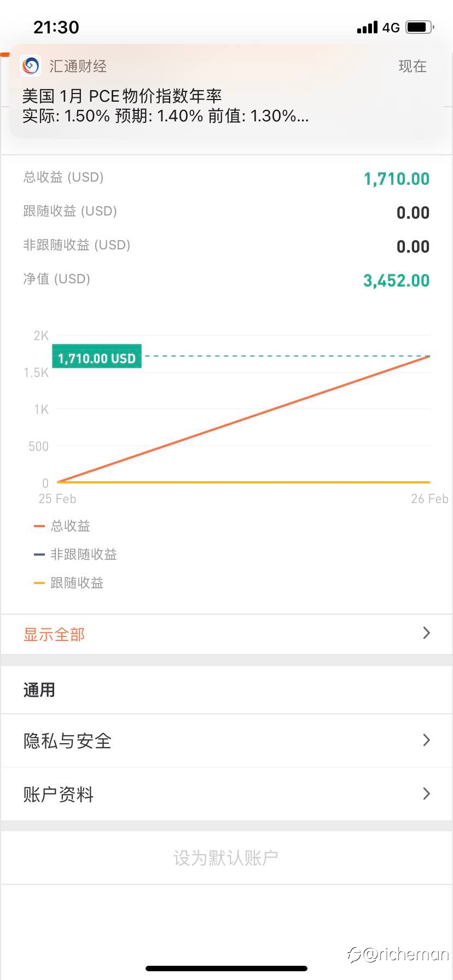This screenshot has width=453, height=980.
Task: Tap the 显示全部 link
Action: tap(54, 634)
